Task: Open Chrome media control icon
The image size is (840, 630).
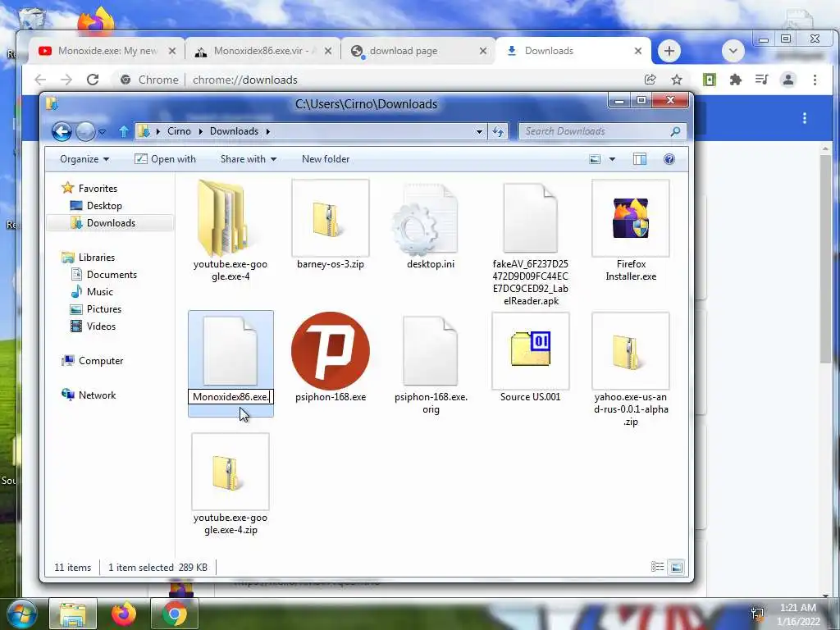Action: 761,80
